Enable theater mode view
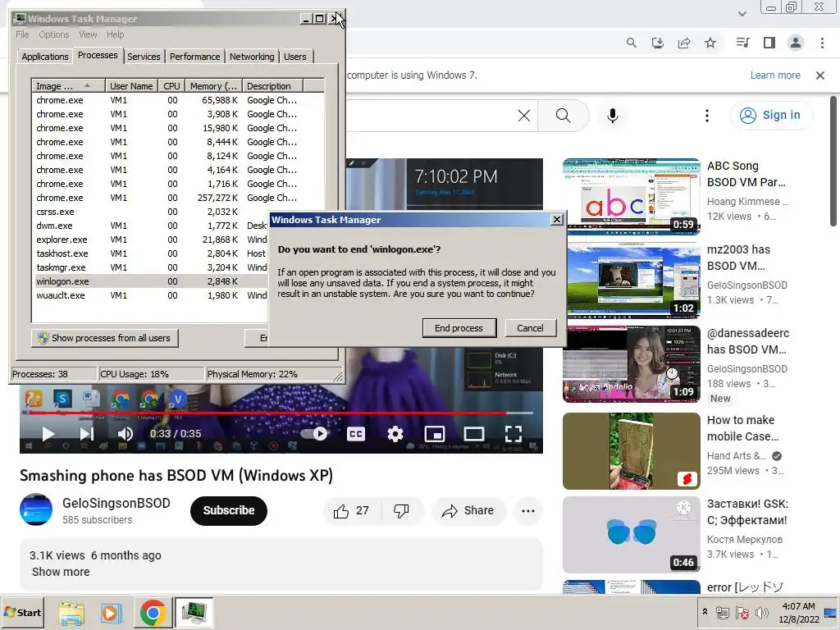 point(473,433)
